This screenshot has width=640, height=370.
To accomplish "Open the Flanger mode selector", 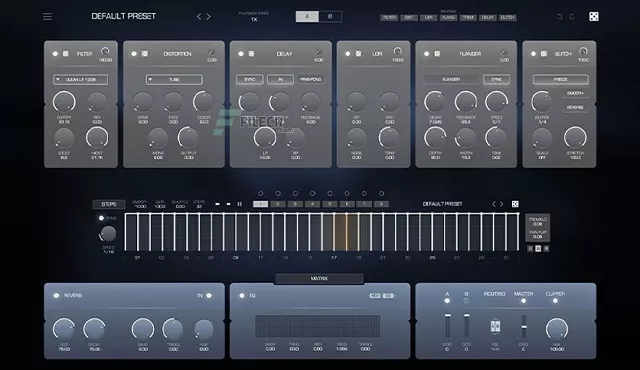I will pyautogui.click(x=451, y=80).
